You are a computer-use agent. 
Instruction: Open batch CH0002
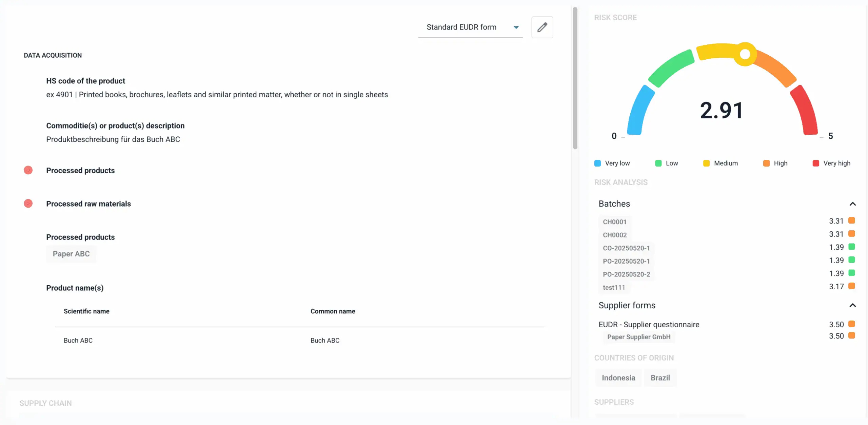click(x=614, y=235)
